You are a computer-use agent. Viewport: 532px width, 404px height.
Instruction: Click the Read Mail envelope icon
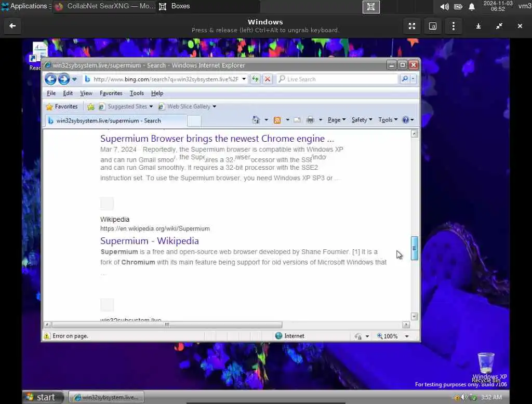(x=297, y=120)
